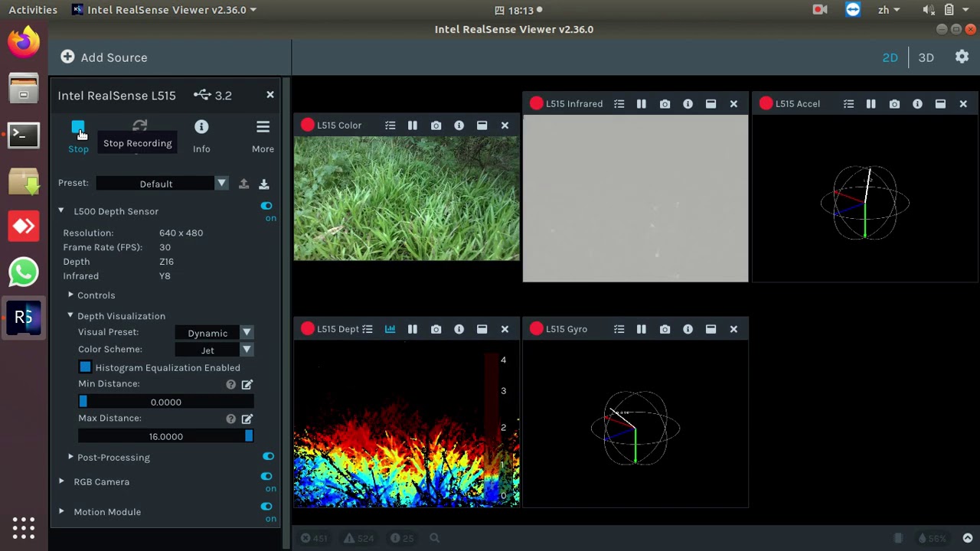Screen dimensions: 980x551
Task: Toggle Histogram Equalization Enabled checkbox
Action: [85, 367]
